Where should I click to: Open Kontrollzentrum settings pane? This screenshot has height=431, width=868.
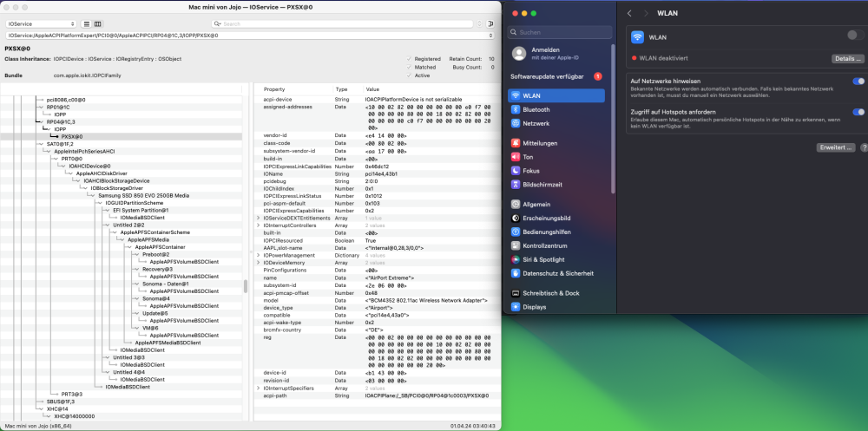point(556,245)
